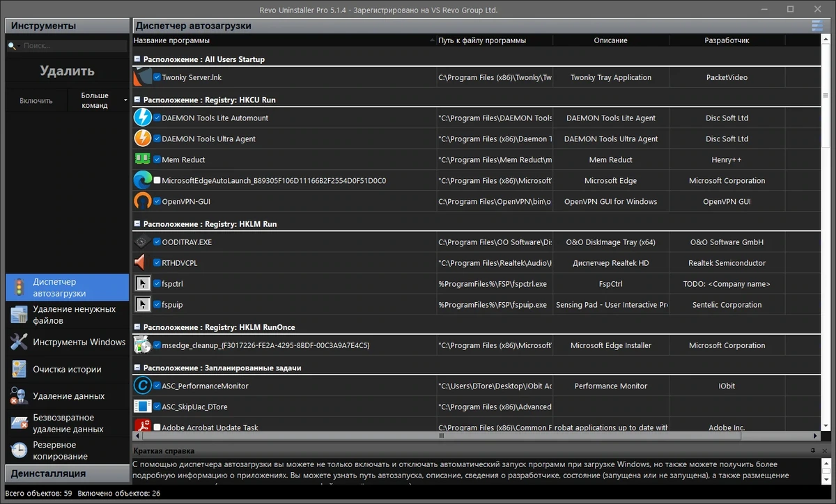Collapse the Registry: HKLM Run group
This screenshot has height=504, width=836.
pos(137,224)
